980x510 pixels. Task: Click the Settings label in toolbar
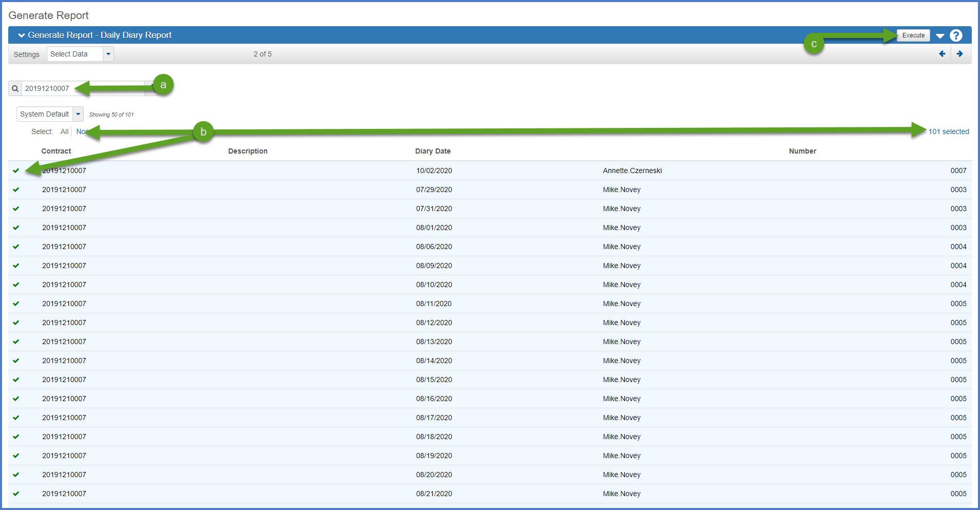(26, 54)
